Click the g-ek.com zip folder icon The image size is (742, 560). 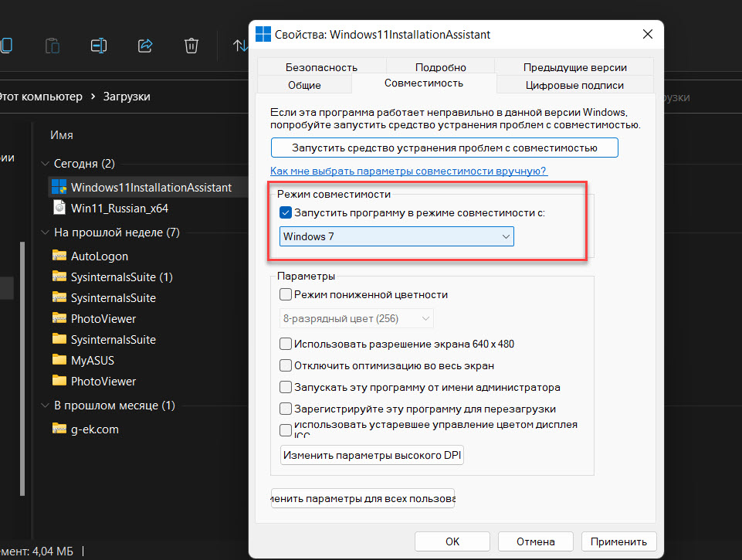click(x=59, y=429)
